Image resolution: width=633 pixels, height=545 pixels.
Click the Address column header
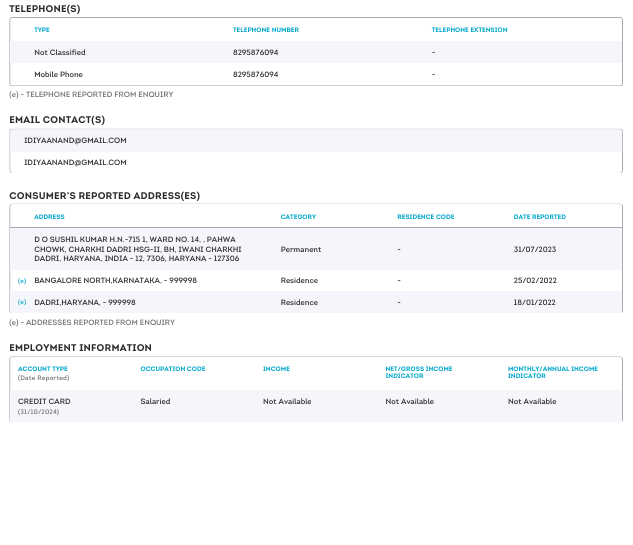tap(49, 217)
